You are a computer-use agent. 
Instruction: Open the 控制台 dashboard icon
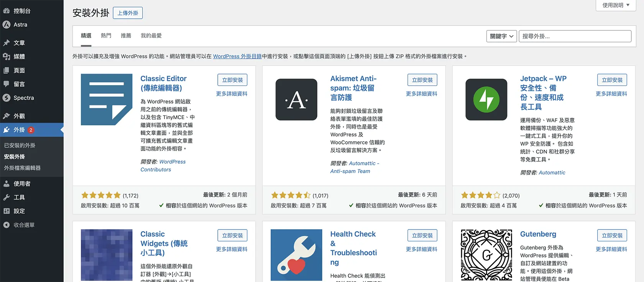[x=7, y=11]
